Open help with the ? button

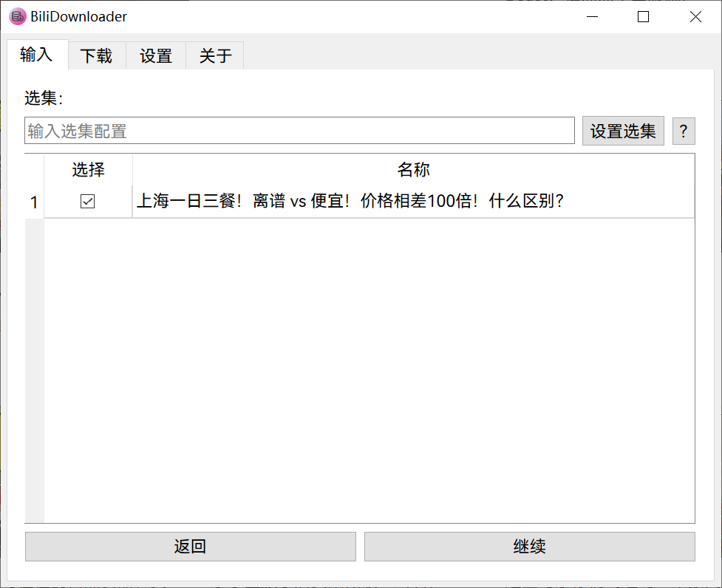coord(684,131)
